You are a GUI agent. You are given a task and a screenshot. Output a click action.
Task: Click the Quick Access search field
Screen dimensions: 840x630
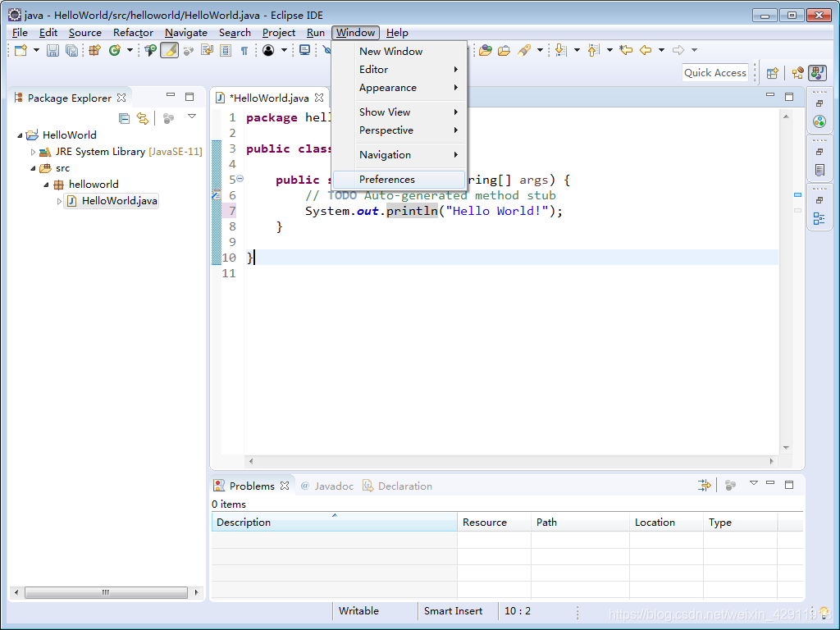(715, 73)
